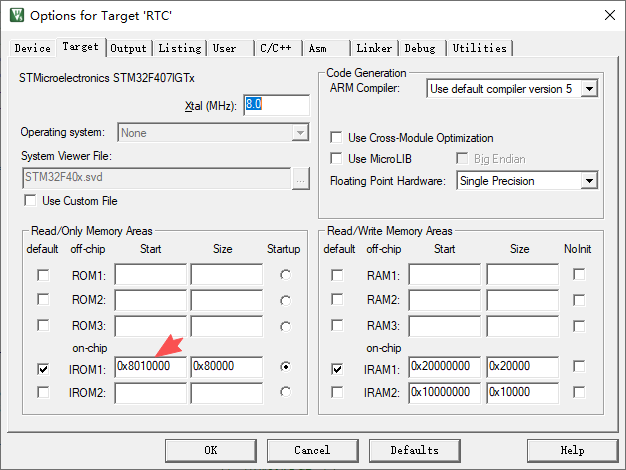Image resolution: width=626 pixels, height=470 pixels.
Task: Confirm settings with the OK button
Action: [211, 450]
